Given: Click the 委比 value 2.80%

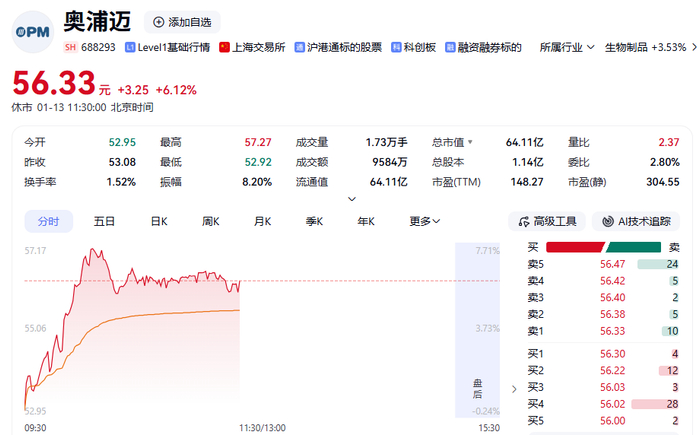Looking at the screenshot, I should click(665, 162).
